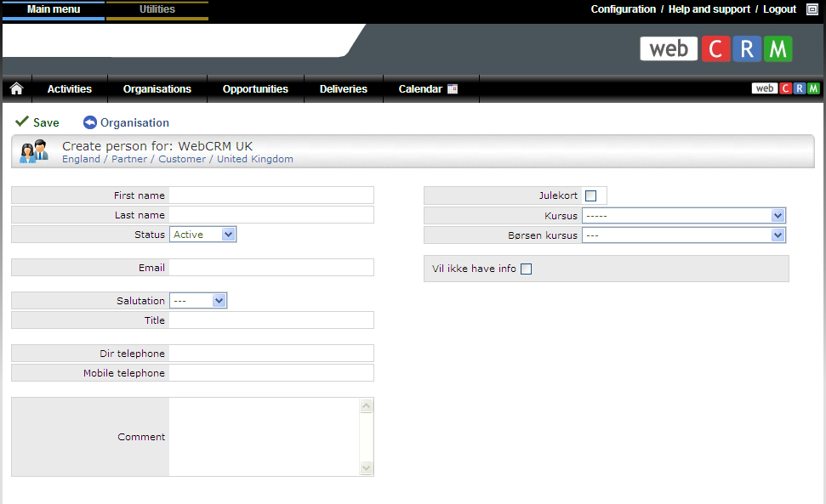Click inside the Comment text area
826x504 pixels.
(x=264, y=437)
